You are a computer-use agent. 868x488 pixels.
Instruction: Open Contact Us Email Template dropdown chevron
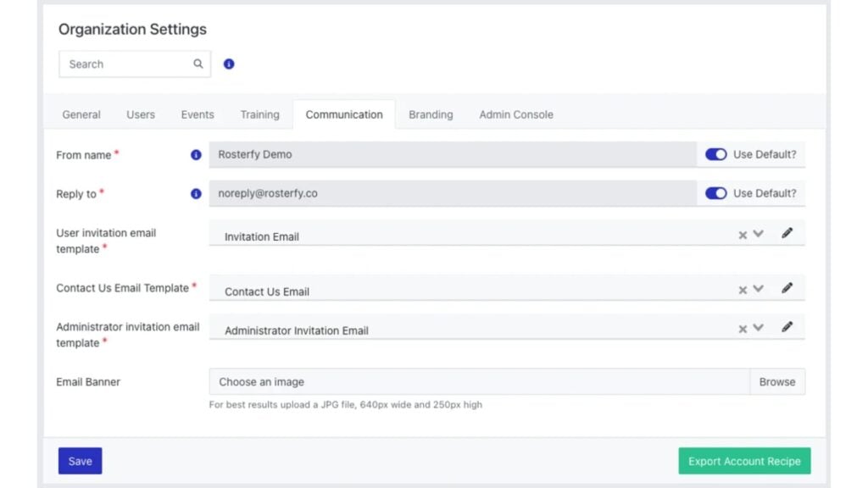pyautogui.click(x=759, y=289)
